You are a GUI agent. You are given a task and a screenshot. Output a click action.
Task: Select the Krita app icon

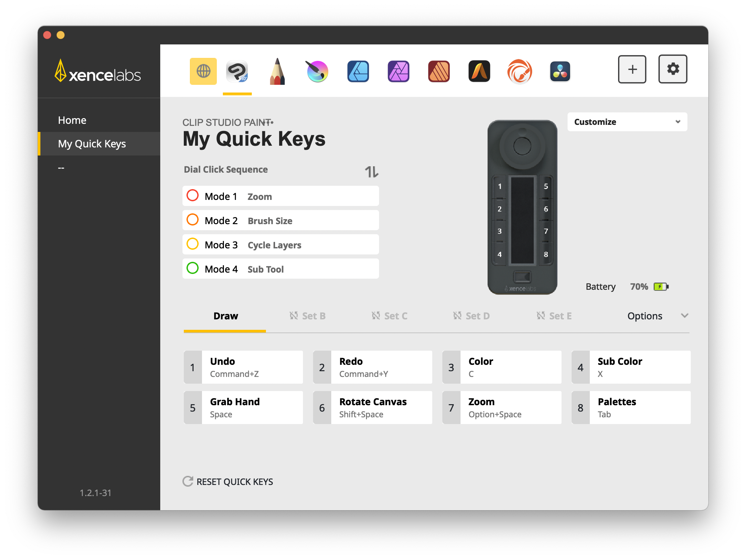click(317, 71)
